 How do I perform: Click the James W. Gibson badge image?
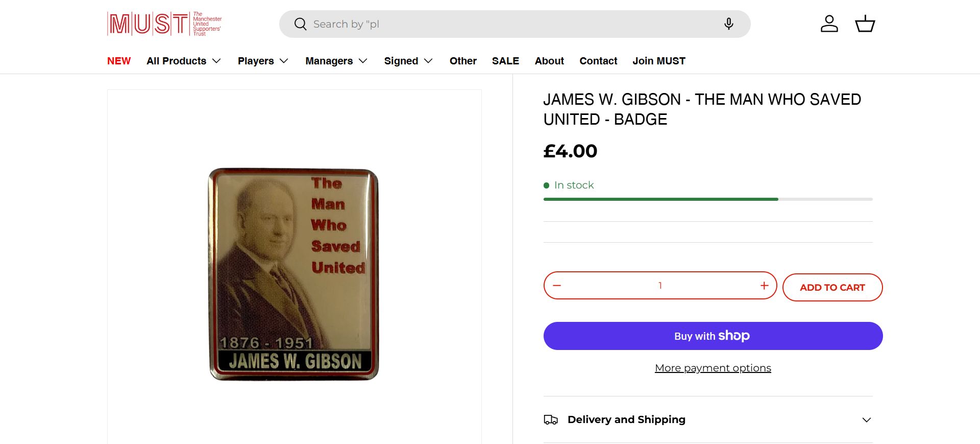point(294,274)
